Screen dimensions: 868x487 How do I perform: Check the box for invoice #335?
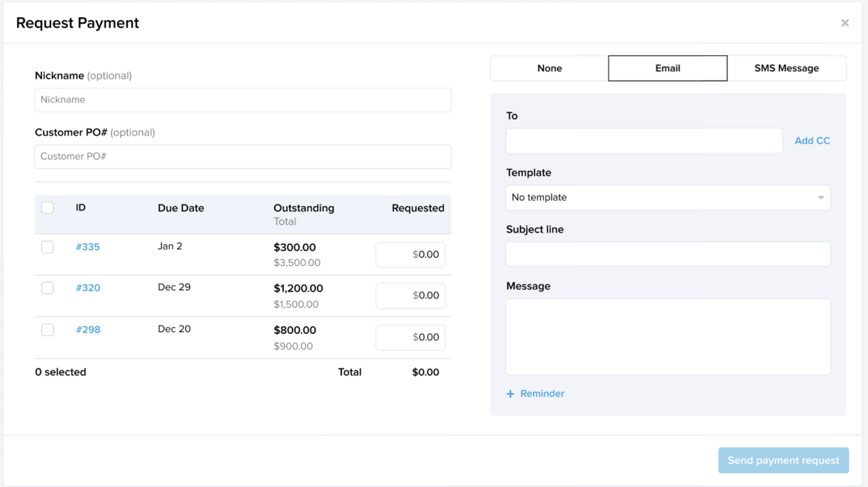point(47,247)
